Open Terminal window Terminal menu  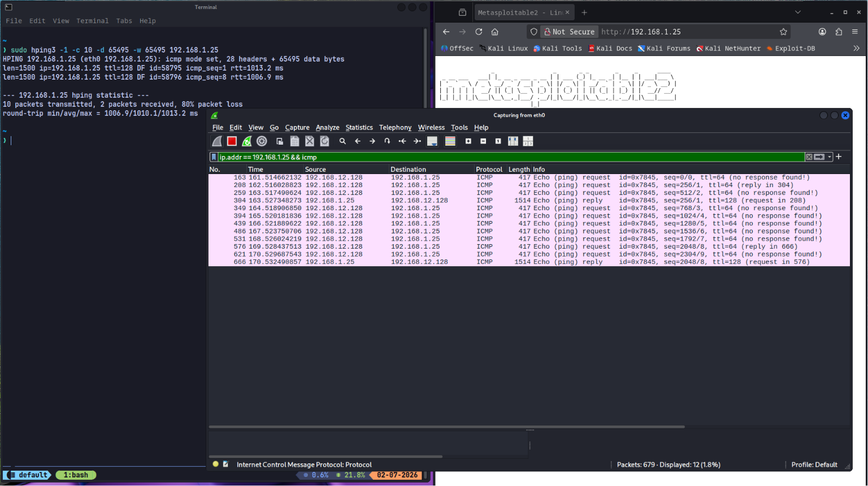(x=92, y=21)
